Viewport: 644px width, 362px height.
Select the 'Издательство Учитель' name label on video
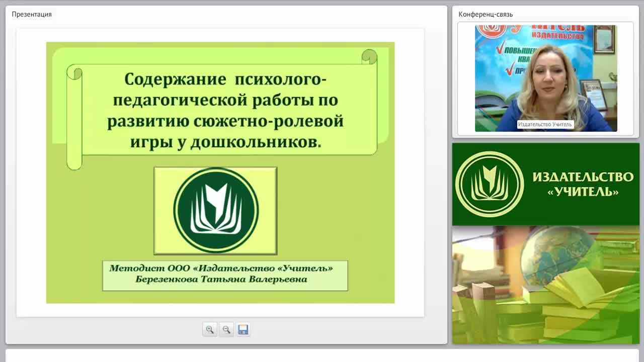pyautogui.click(x=545, y=124)
